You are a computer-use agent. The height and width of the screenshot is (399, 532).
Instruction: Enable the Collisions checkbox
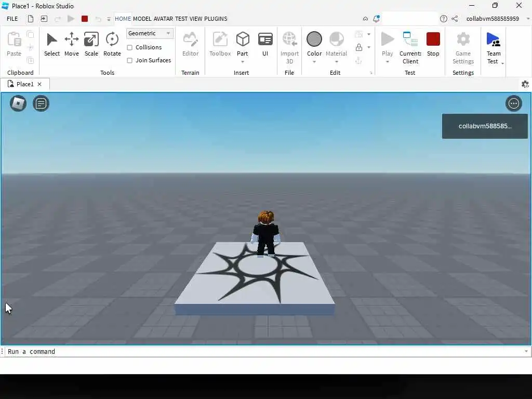click(129, 47)
